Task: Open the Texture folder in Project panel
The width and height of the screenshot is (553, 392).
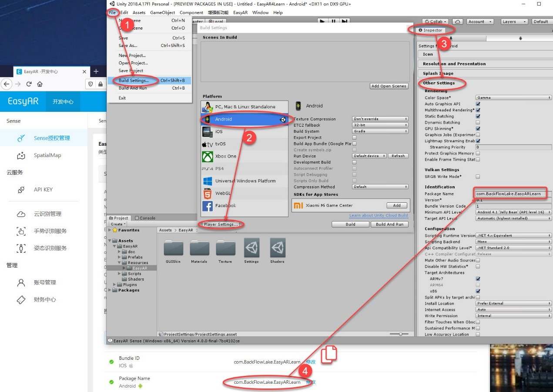Action: [225, 248]
